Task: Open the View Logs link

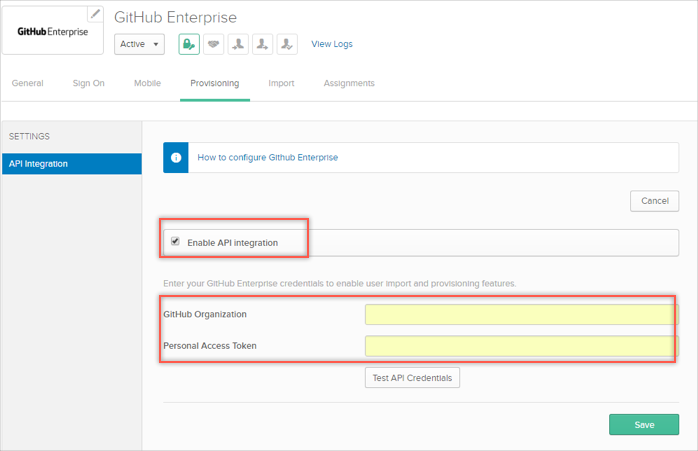Action: coord(332,44)
